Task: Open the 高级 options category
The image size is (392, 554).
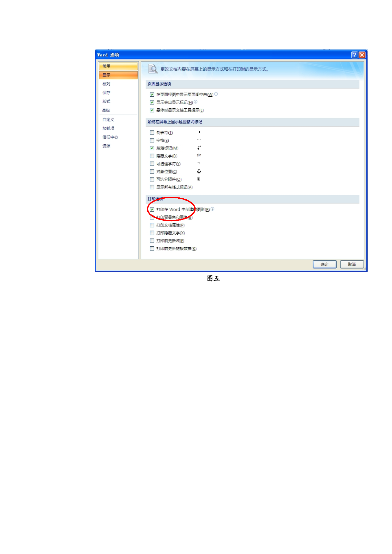Action: tap(106, 111)
